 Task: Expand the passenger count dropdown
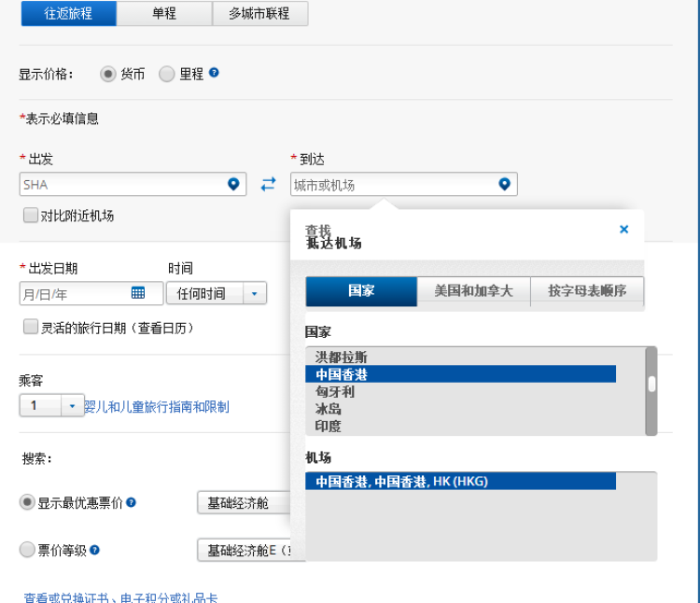pos(73,406)
